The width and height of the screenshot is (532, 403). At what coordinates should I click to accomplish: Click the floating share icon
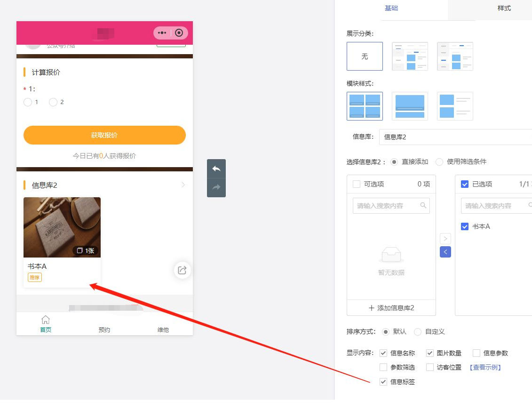[x=182, y=270]
